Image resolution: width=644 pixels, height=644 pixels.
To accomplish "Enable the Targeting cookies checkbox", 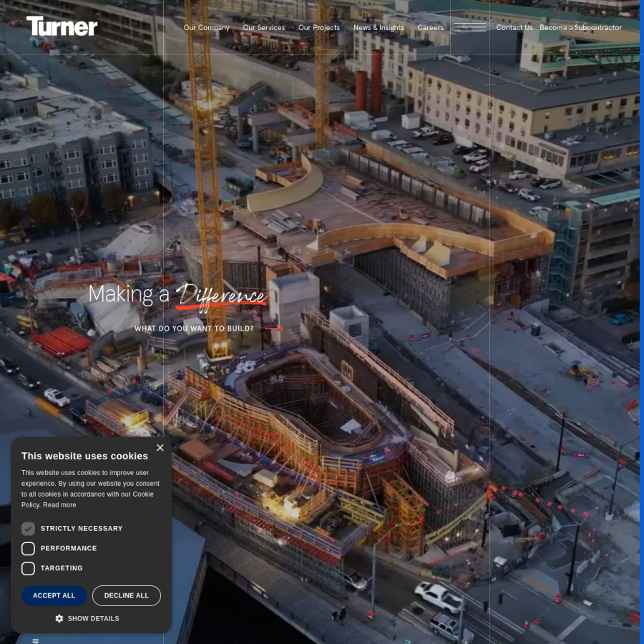I will (x=29, y=568).
